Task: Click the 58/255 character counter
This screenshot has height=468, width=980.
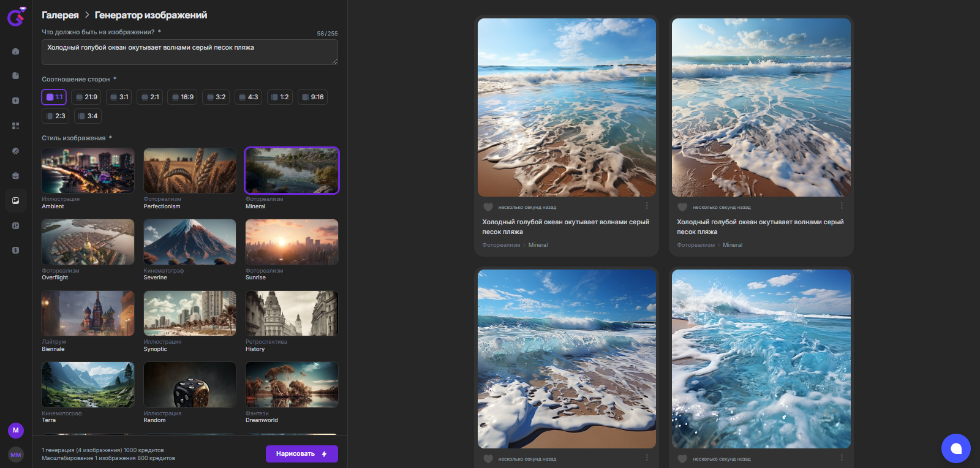Action: coord(327,34)
